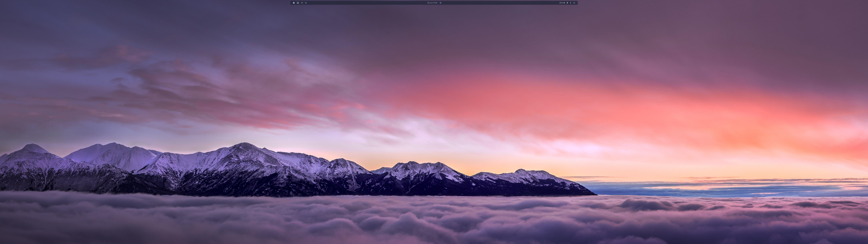Click the 28 Jun 11:34 clock
Image resolution: width=868 pixels, height=244 pixels.
click(x=432, y=3)
